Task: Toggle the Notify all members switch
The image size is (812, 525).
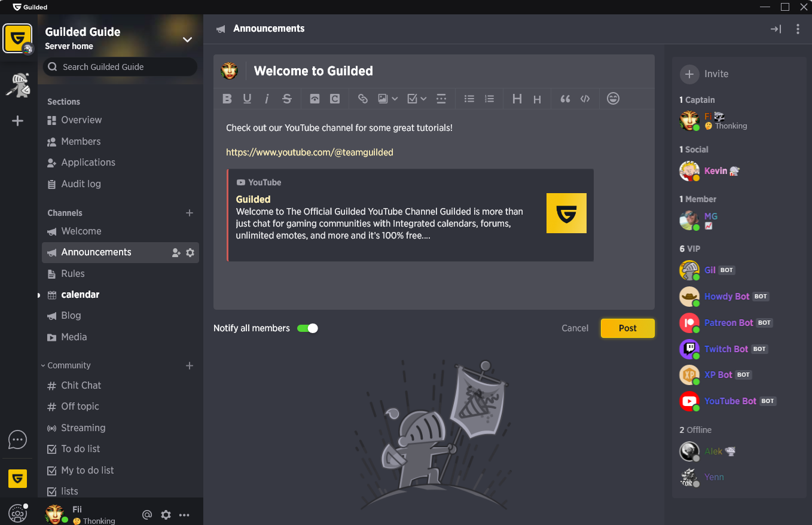Action: coord(307,328)
